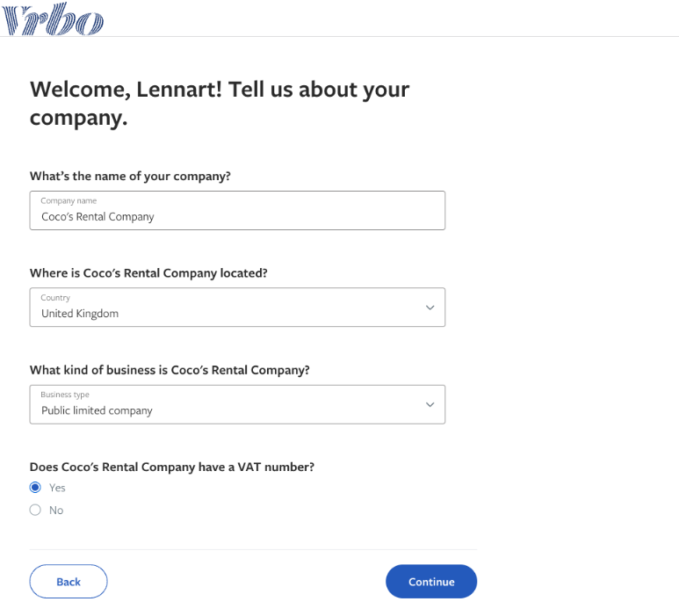This screenshot has height=616, width=679.
Task: Click the Continue button
Action: 431,582
